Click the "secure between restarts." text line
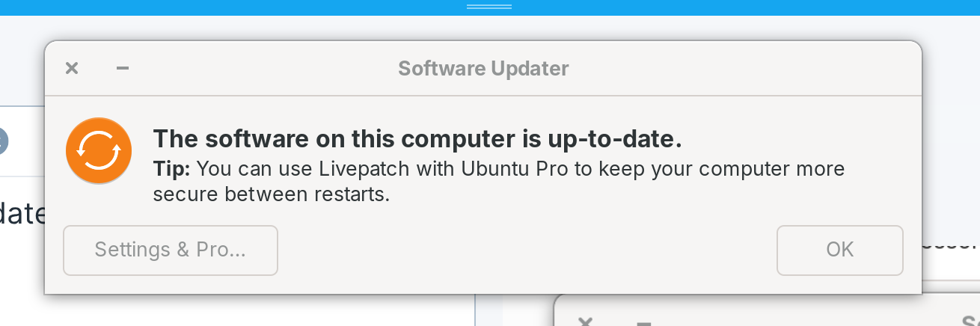This screenshot has height=326, width=980. (272, 195)
